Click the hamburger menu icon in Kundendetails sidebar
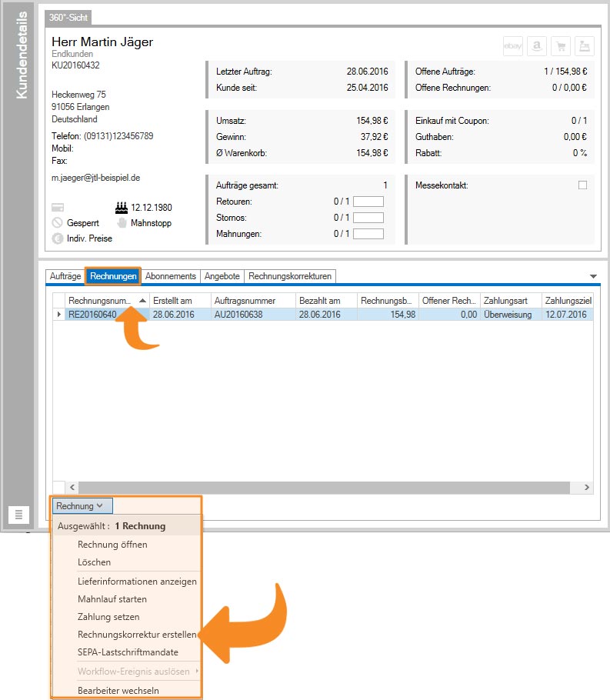Viewport: 610px width, 700px height. pos(19,515)
